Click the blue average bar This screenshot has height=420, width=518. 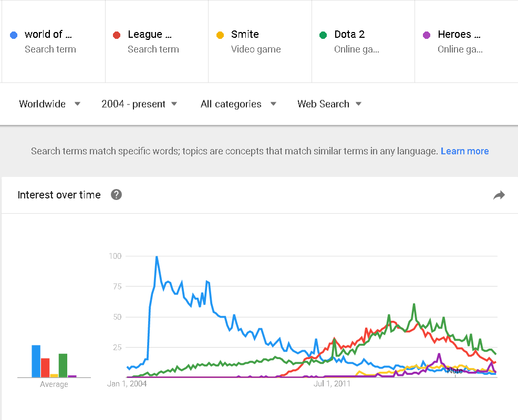pyautogui.click(x=36, y=361)
